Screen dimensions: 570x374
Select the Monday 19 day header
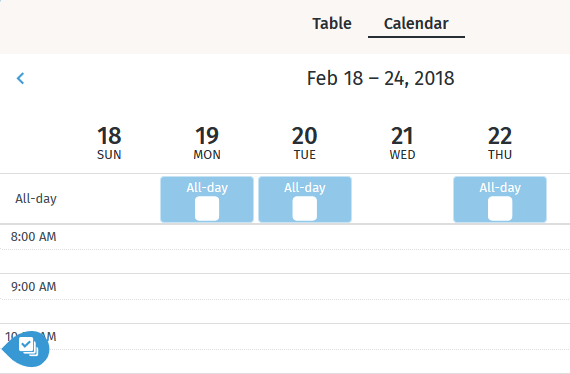point(207,143)
